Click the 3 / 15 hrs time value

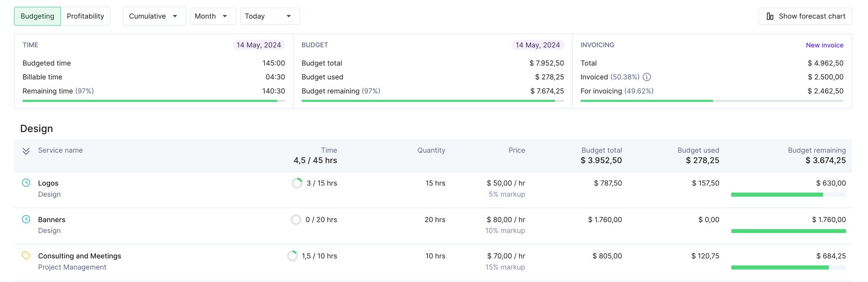322,183
